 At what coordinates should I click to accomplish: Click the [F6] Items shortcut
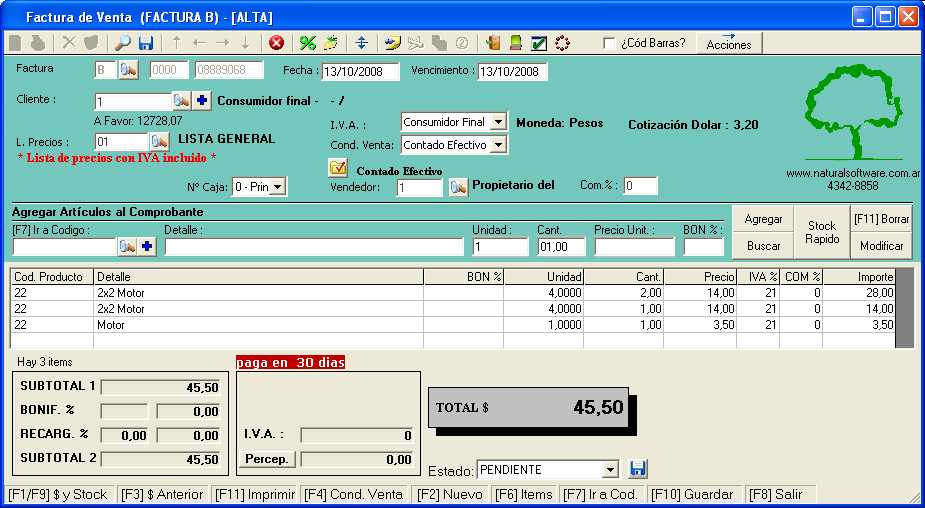[x=523, y=494]
